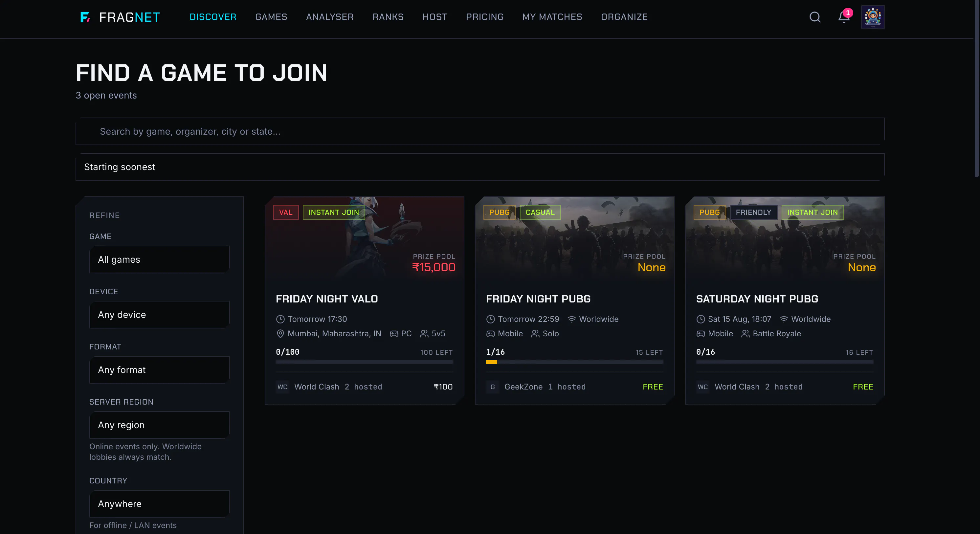This screenshot has width=980, height=534.
Task: Click Instant Join tag on Friday Night Valo
Action: (334, 212)
